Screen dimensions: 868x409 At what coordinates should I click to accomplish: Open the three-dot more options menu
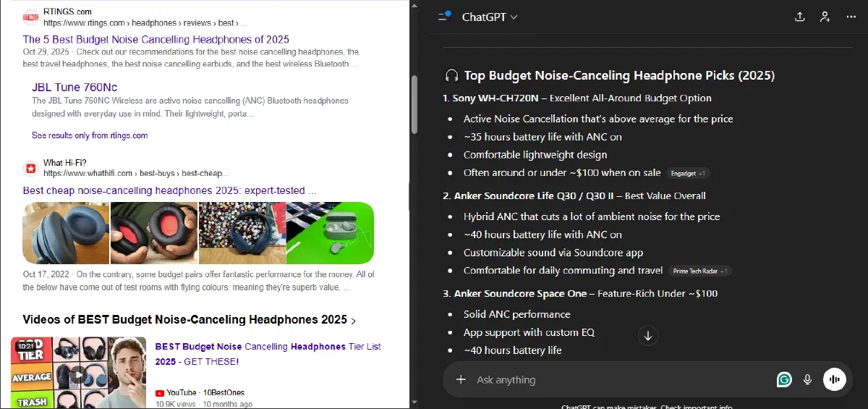850,17
